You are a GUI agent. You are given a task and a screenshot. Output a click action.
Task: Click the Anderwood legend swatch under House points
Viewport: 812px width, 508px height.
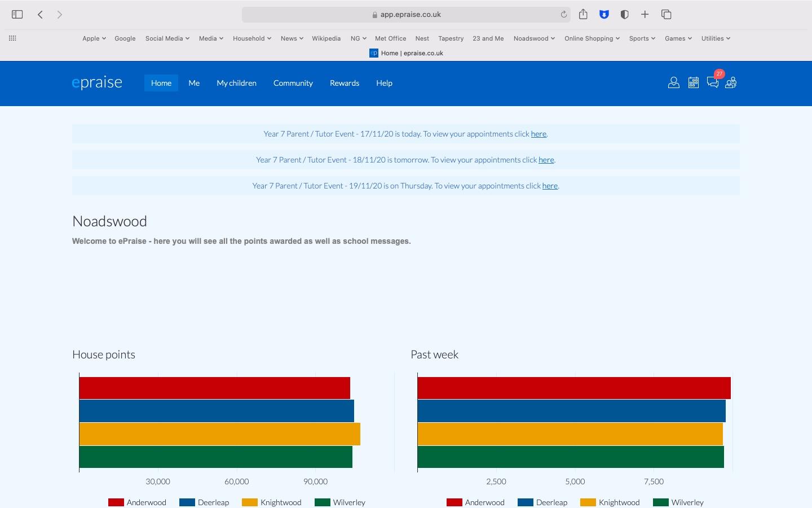tap(116, 502)
